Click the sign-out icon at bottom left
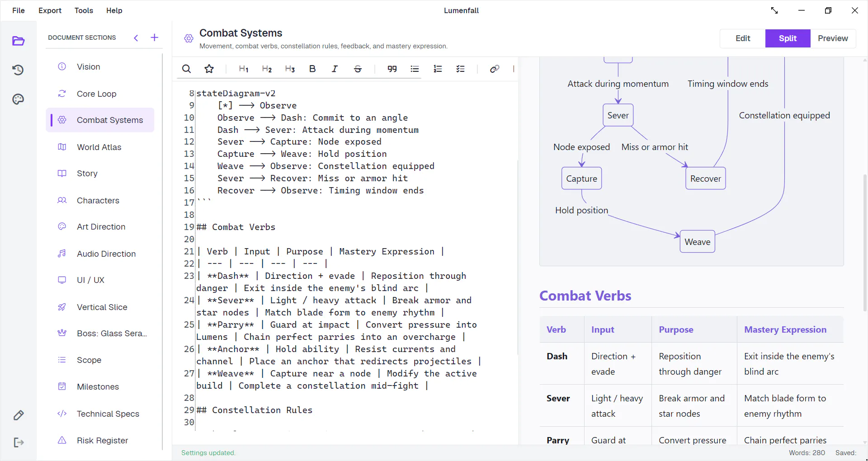Viewport: 868px width, 461px height. click(x=19, y=442)
